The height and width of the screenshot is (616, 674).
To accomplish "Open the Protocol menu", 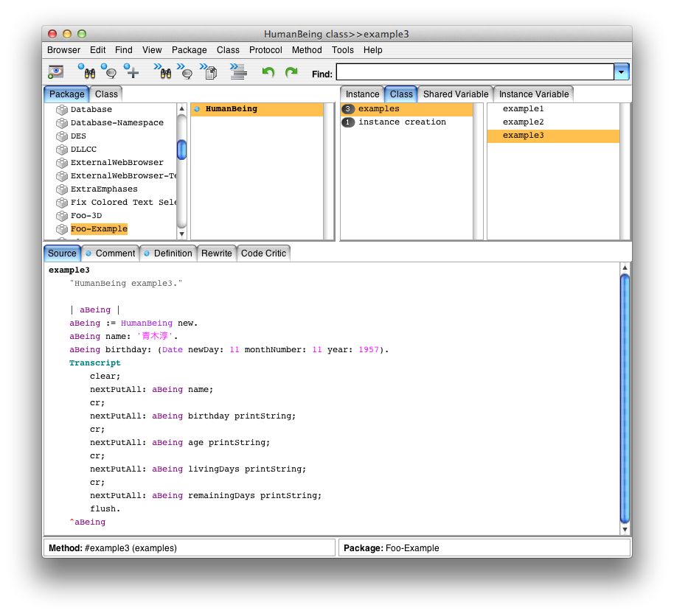I will pos(265,50).
